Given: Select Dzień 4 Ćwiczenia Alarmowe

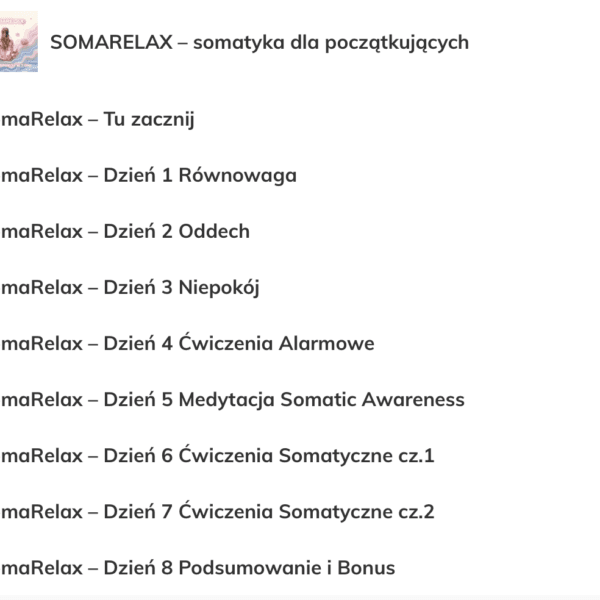Looking at the screenshot, I should [188, 344].
